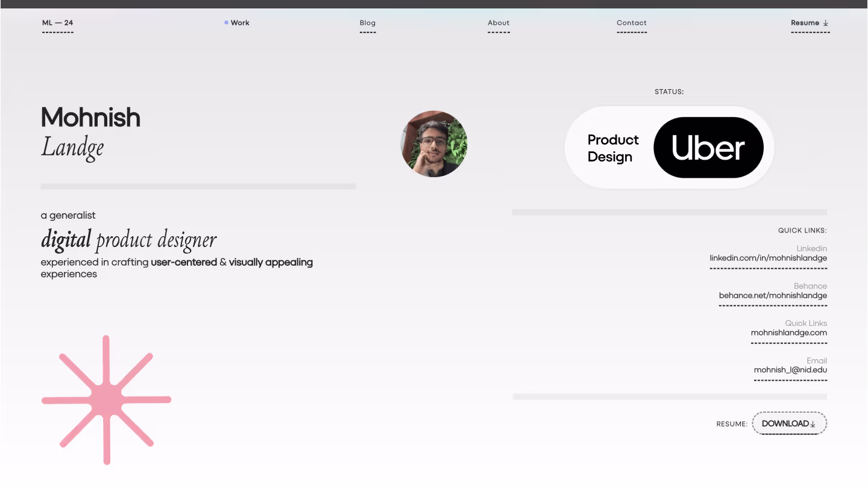This screenshot has height=488, width=868.
Task: Open the About section
Action: coord(498,23)
